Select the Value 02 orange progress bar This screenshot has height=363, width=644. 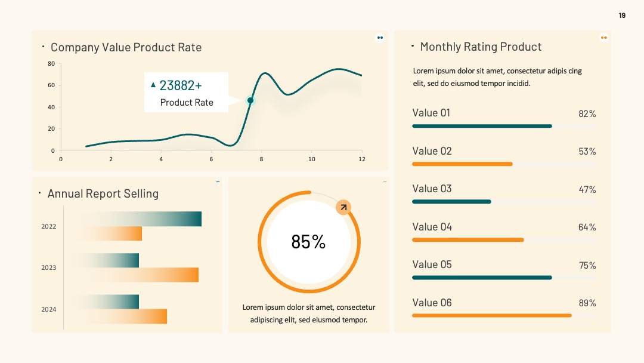[x=463, y=164]
